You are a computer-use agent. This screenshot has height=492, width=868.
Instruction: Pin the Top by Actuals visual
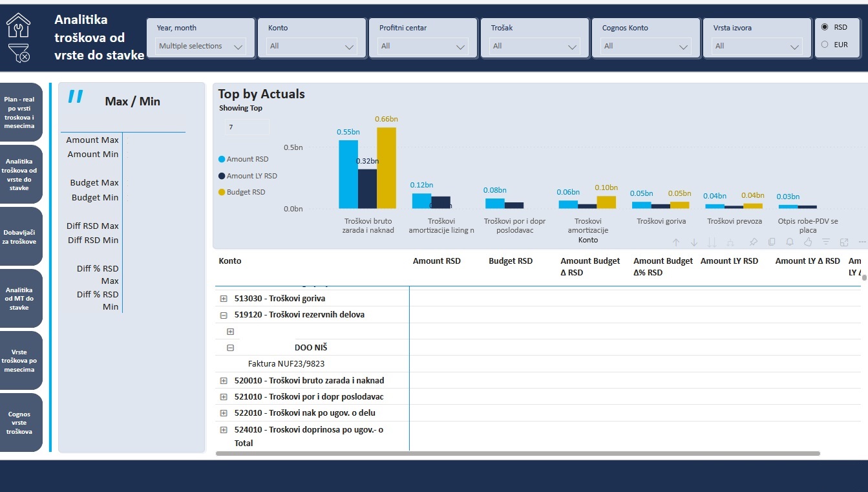pos(754,242)
